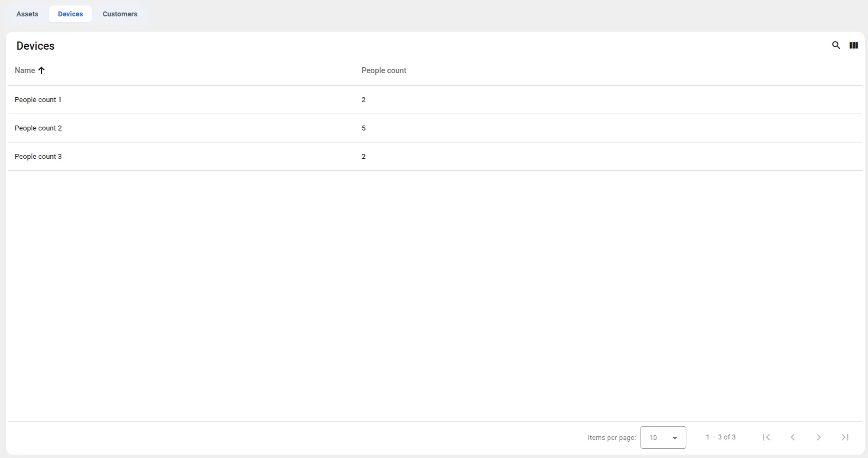Click the Items per page label
868x458 pixels.
pyautogui.click(x=612, y=438)
